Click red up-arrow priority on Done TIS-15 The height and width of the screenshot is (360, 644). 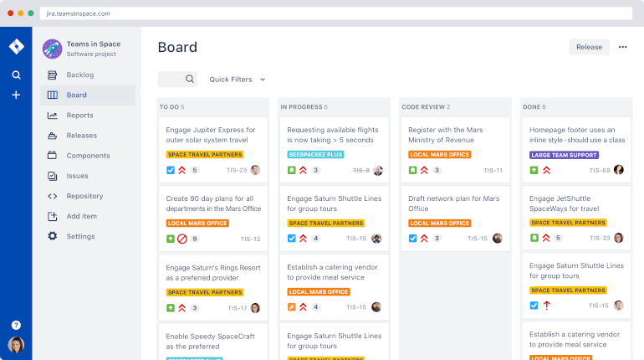point(547,306)
